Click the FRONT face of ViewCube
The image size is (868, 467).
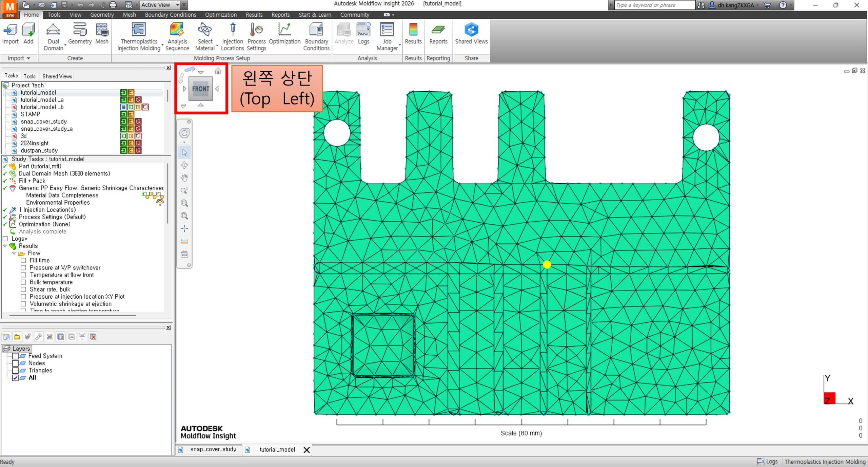201,89
